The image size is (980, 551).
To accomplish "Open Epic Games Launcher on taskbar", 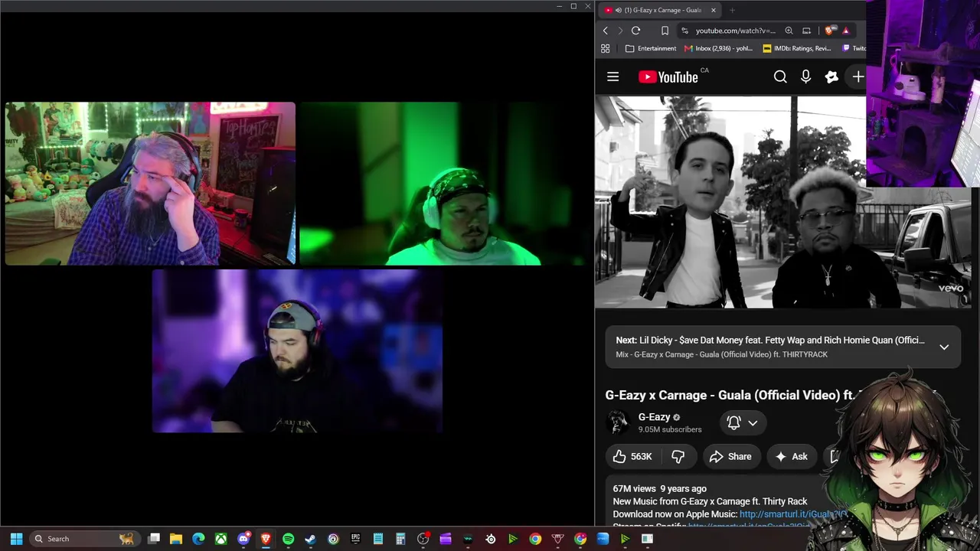I will coord(355,539).
